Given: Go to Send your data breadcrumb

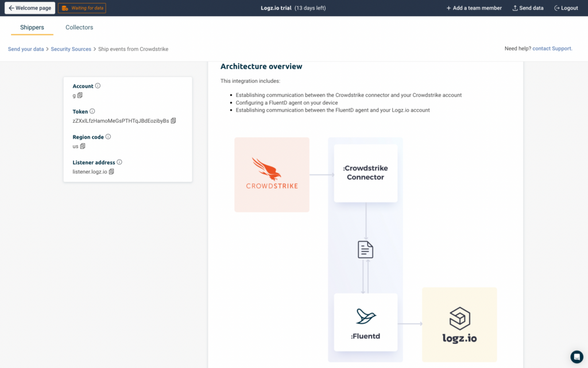Looking at the screenshot, I should 26,49.
